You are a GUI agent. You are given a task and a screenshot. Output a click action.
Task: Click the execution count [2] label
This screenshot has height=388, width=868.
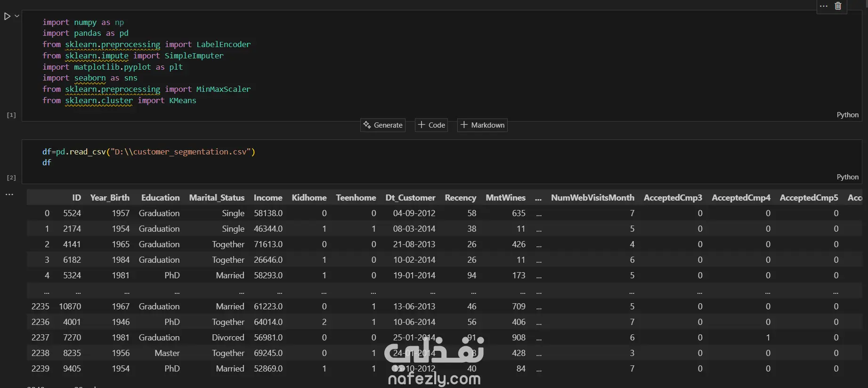(x=11, y=178)
